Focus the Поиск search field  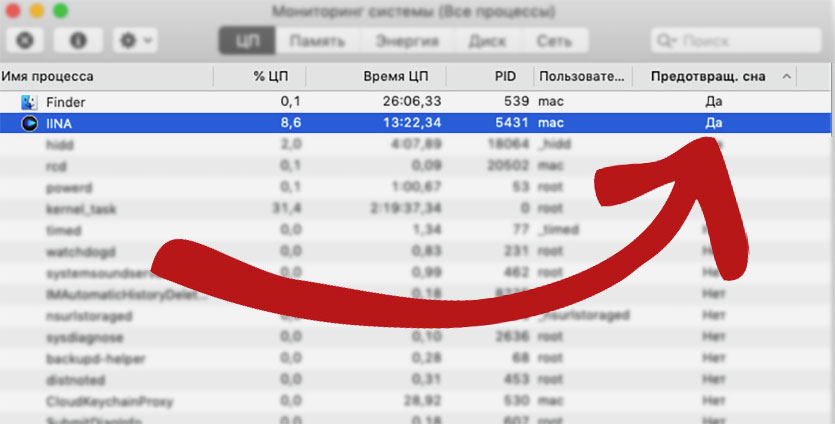coord(736,41)
